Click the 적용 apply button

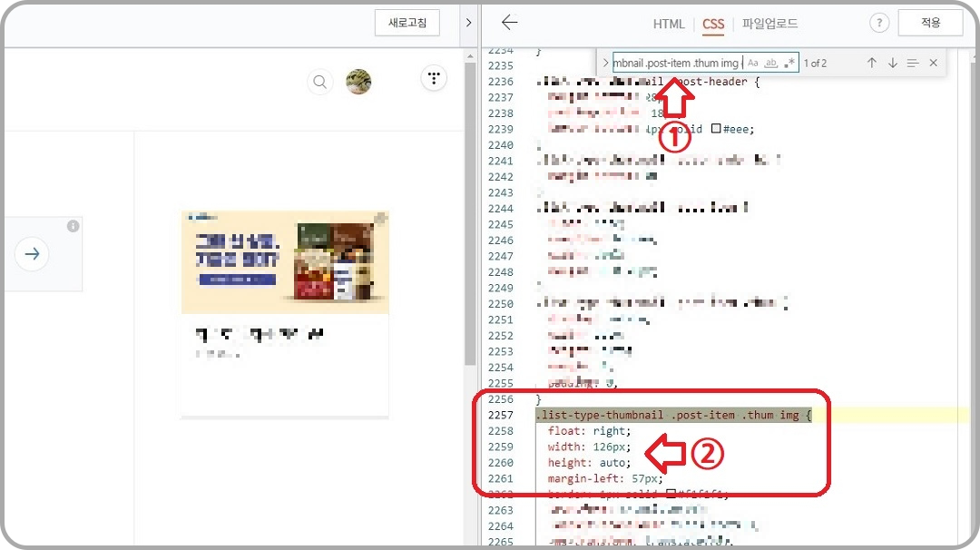(930, 23)
